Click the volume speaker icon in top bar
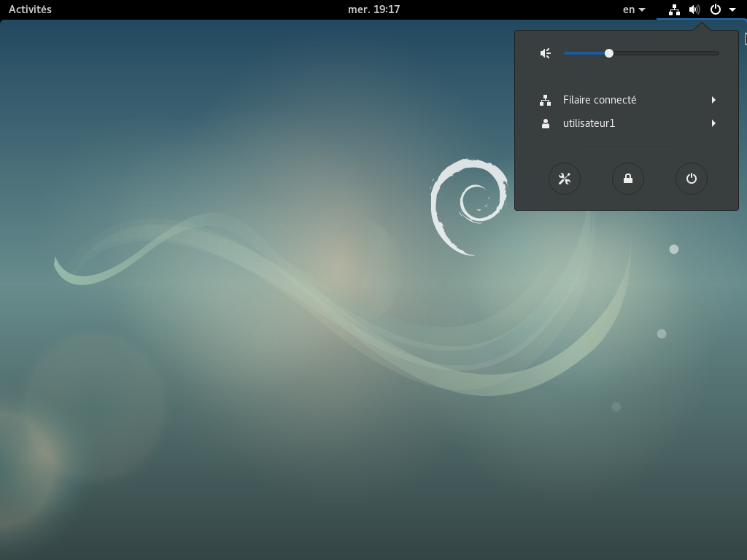The height and width of the screenshot is (560, 747). pyautogui.click(x=694, y=9)
